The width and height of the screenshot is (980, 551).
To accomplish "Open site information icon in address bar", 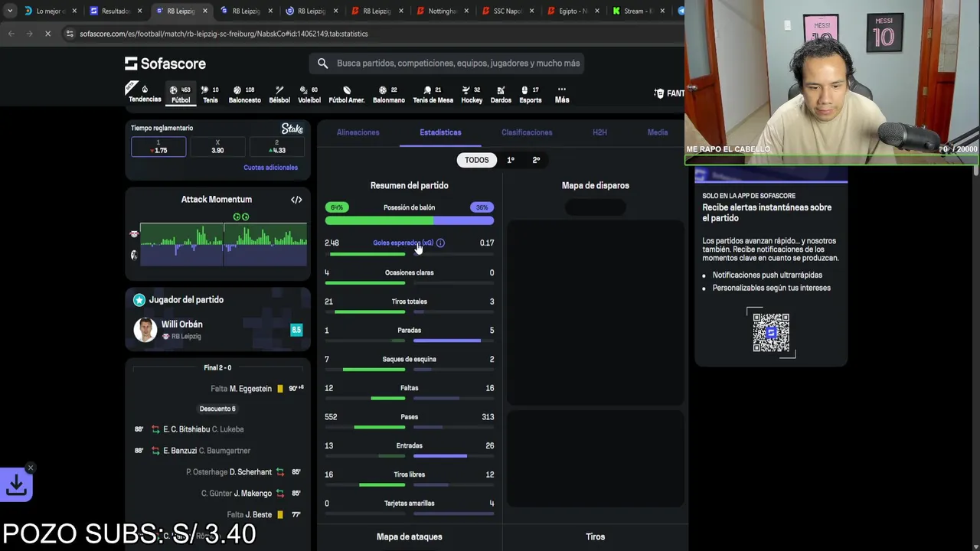I will [x=70, y=34].
